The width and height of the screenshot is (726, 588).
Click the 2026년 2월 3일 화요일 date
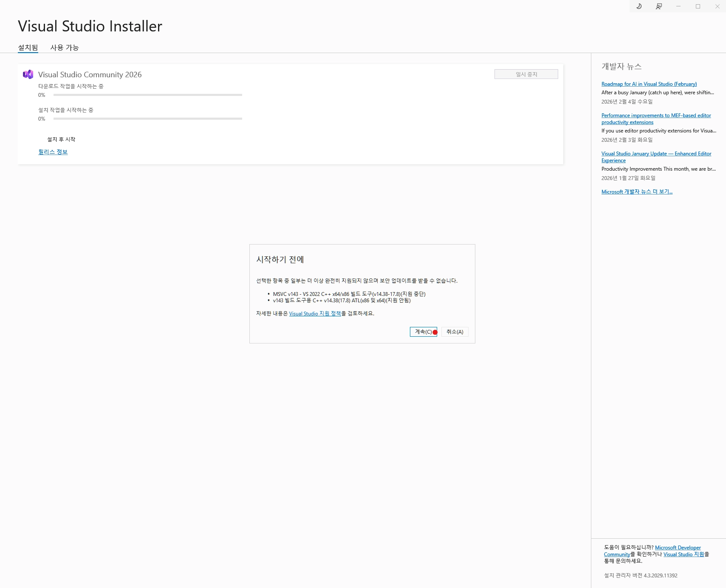pyautogui.click(x=627, y=140)
